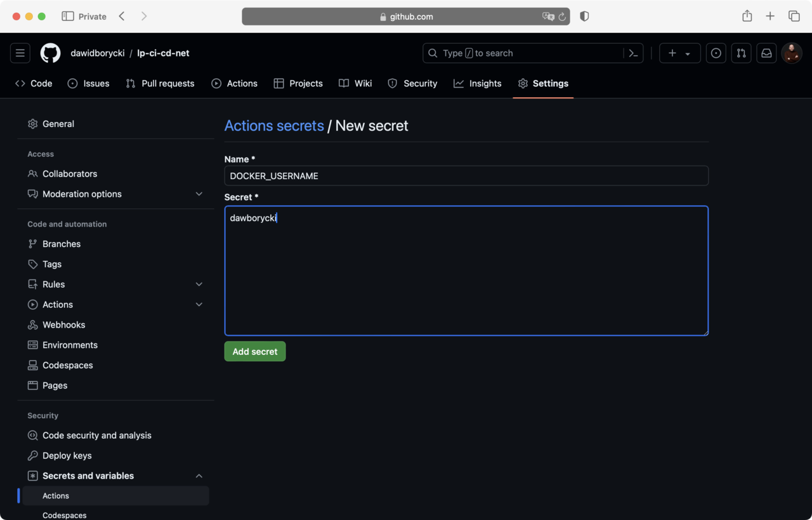
Task: Collapse the Secrets and variables section
Action: pyautogui.click(x=199, y=476)
